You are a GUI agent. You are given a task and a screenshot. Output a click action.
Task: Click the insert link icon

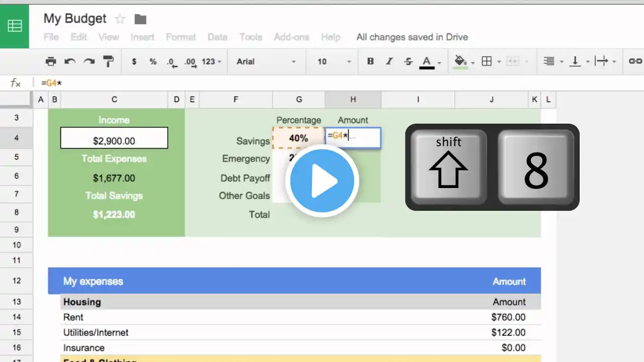(635, 61)
